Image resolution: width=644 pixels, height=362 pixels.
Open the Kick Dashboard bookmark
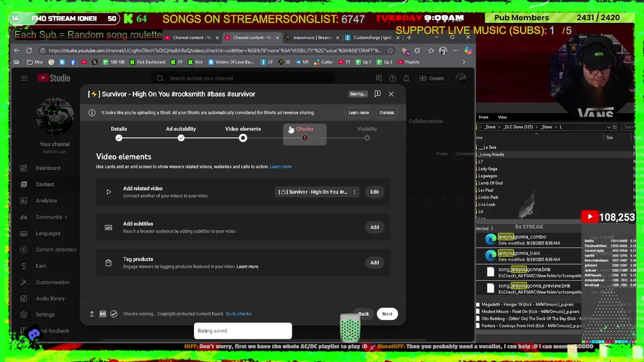[x=147, y=62]
